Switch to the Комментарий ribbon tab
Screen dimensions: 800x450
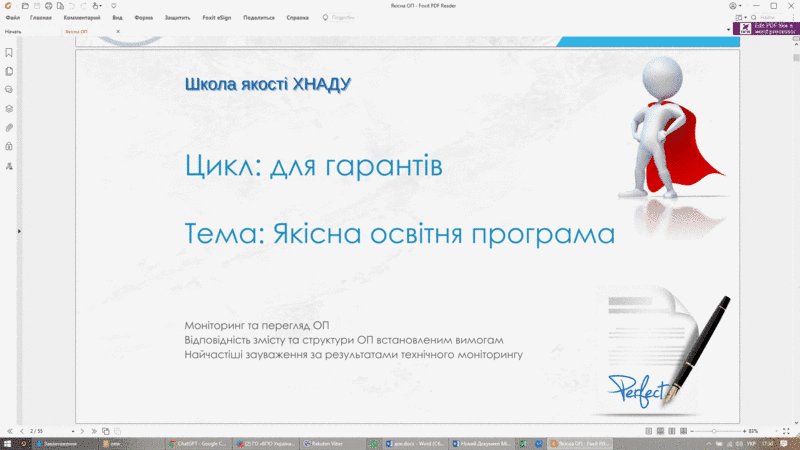pos(81,18)
